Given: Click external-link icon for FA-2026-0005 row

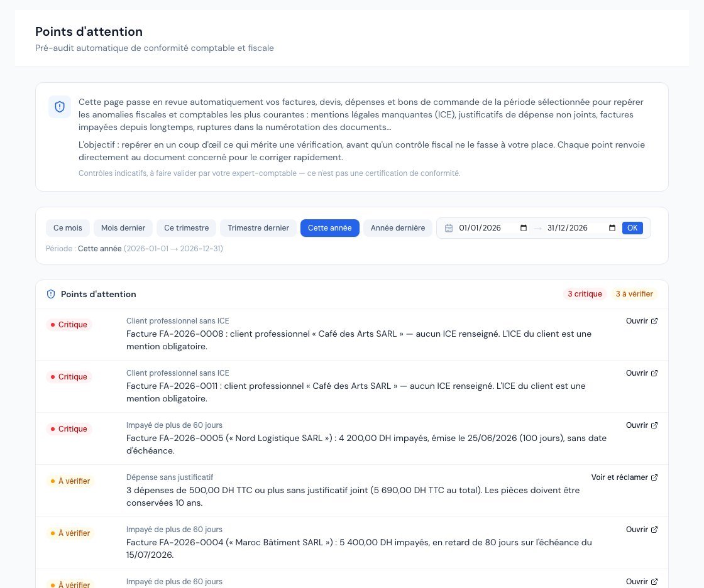Looking at the screenshot, I should [x=654, y=425].
